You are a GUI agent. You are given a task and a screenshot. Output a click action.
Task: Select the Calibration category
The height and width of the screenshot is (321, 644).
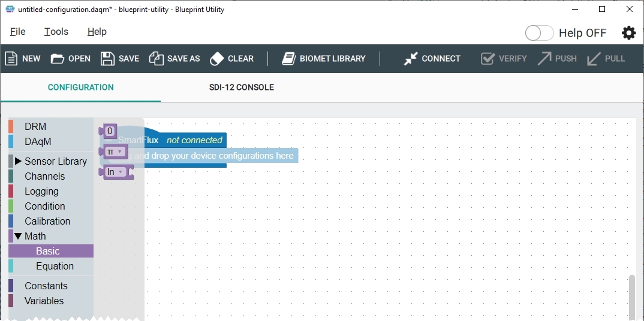click(x=51, y=221)
